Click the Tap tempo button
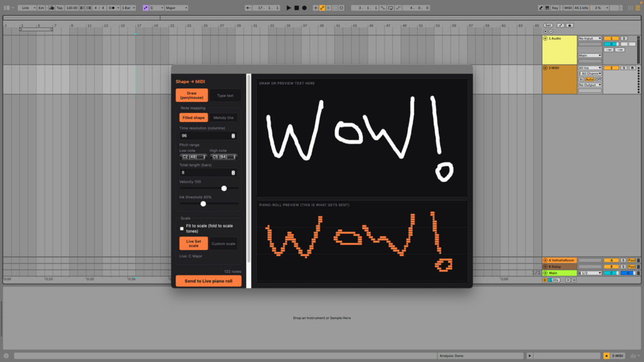 [60, 8]
